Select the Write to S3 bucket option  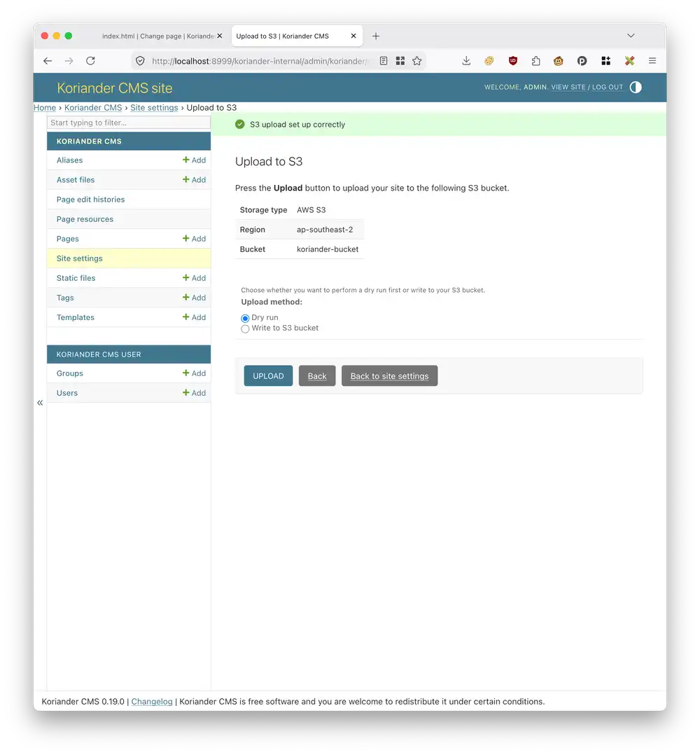tap(245, 329)
